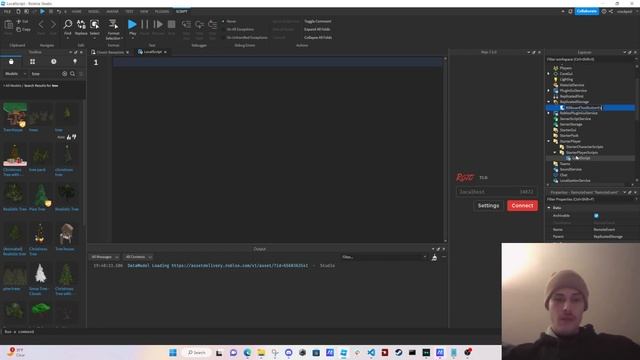Collapse the StarterPlayer tree node
The height and width of the screenshot is (360, 640).
click(x=549, y=141)
